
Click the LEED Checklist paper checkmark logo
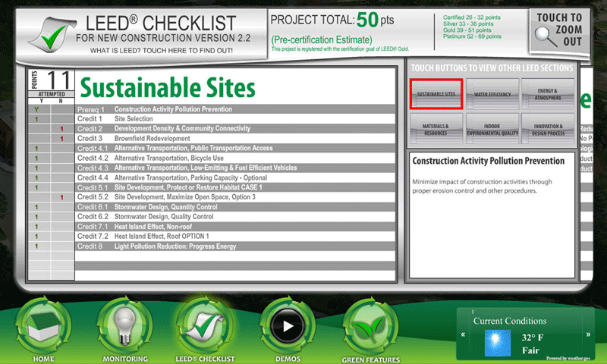point(52,34)
